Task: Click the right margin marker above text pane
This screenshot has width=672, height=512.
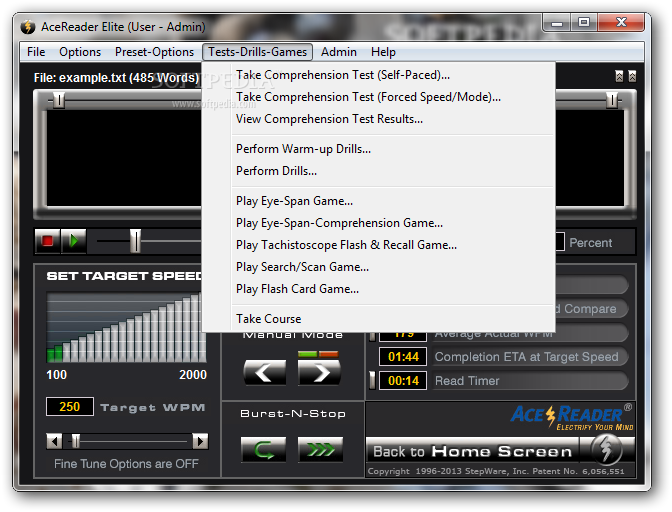Action: click(612, 100)
